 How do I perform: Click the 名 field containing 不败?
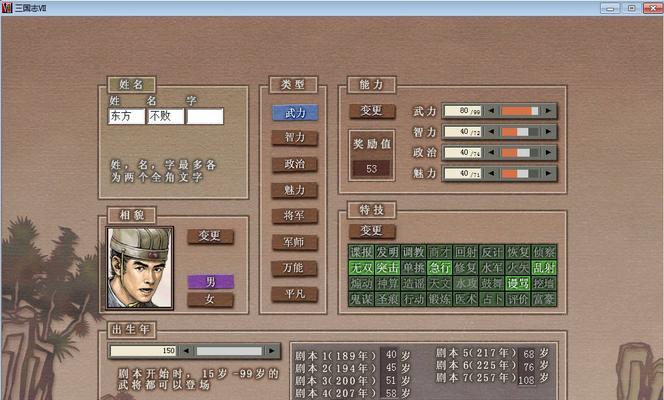[166, 116]
